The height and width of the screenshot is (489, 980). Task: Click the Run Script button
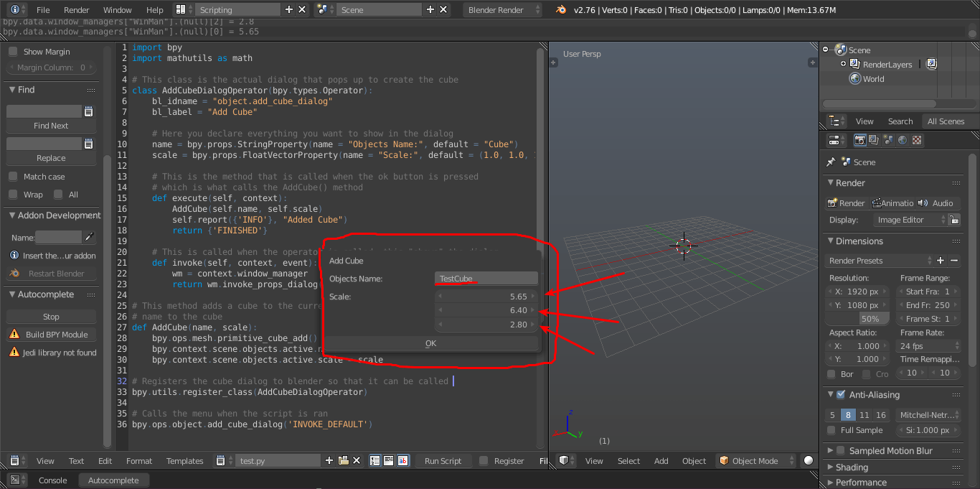[x=443, y=461]
